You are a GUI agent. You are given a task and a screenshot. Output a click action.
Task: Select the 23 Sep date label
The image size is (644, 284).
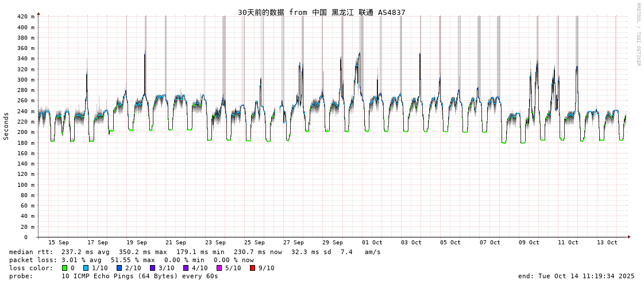tap(215, 243)
